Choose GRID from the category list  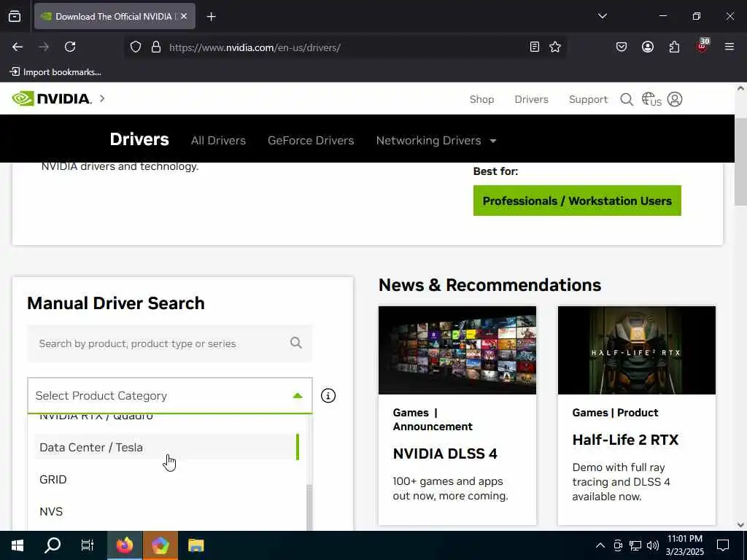point(167,479)
